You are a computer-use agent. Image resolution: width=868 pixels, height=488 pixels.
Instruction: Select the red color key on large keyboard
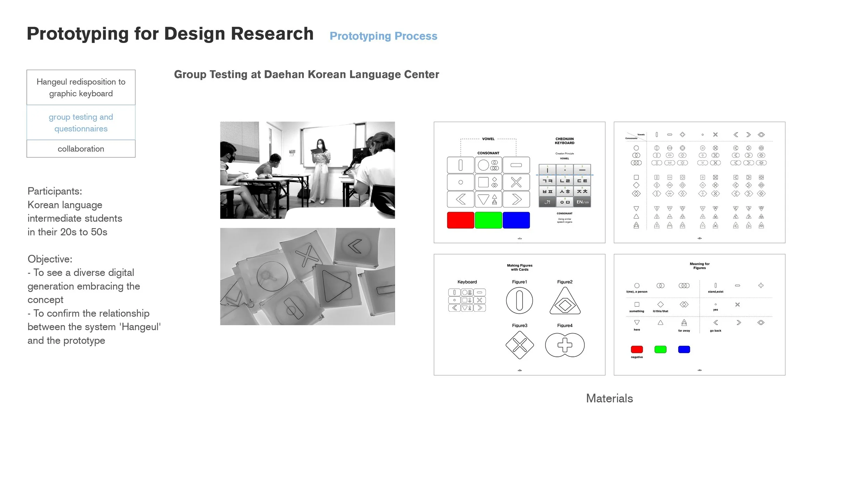click(460, 220)
